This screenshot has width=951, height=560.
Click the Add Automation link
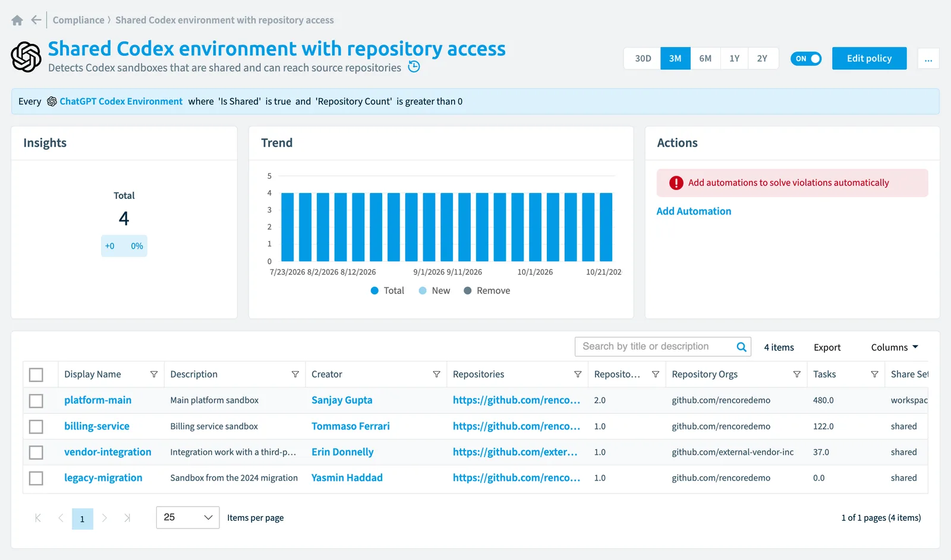click(x=694, y=211)
